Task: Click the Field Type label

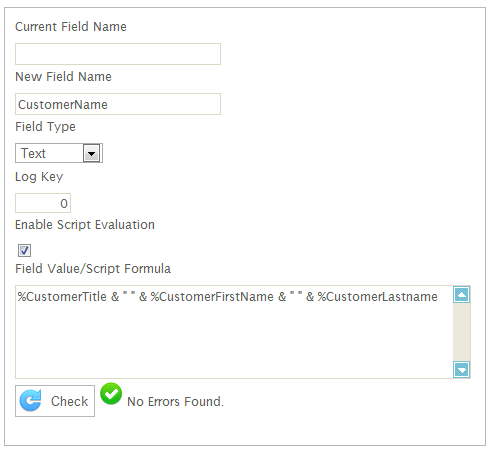Action: click(45, 127)
